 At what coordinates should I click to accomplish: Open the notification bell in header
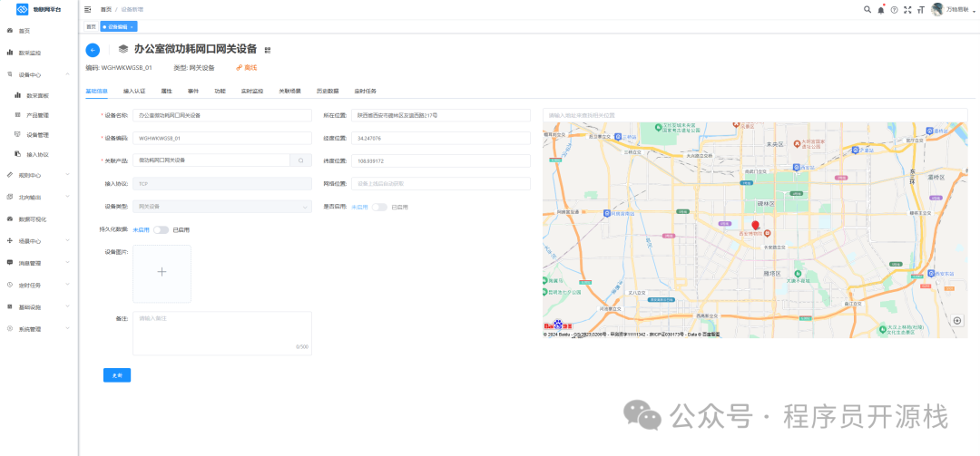tap(880, 9)
